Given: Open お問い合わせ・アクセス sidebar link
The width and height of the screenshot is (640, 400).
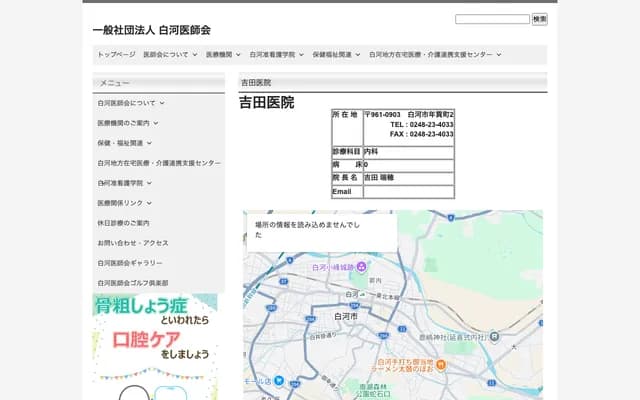Looking at the screenshot, I should pos(133,243).
